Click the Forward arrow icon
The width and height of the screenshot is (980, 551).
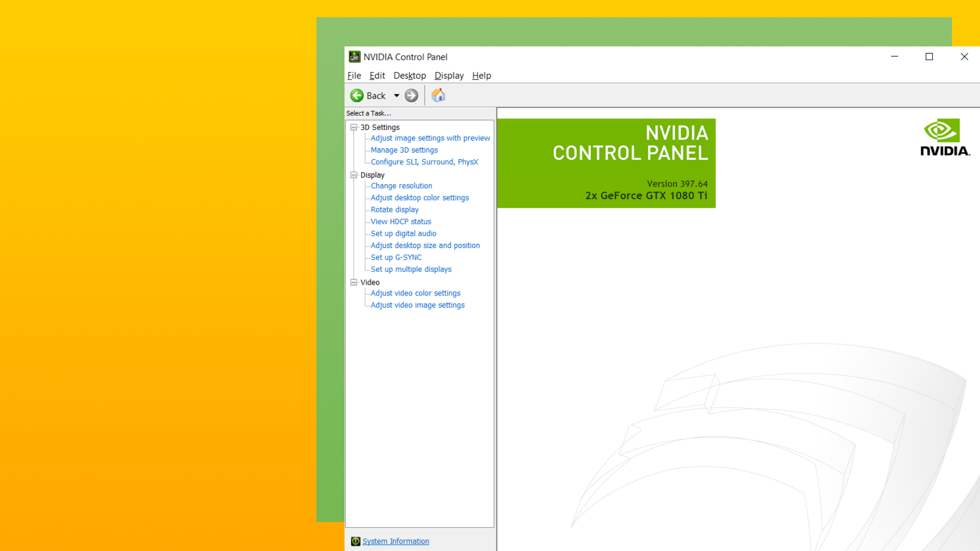pyautogui.click(x=411, y=95)
